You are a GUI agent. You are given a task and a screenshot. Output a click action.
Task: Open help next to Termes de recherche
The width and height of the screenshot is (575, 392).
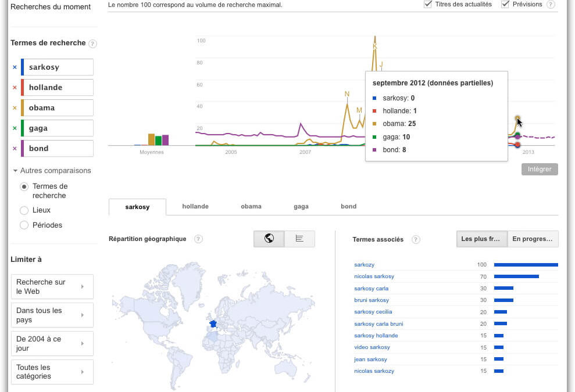[x=93, y=44]
